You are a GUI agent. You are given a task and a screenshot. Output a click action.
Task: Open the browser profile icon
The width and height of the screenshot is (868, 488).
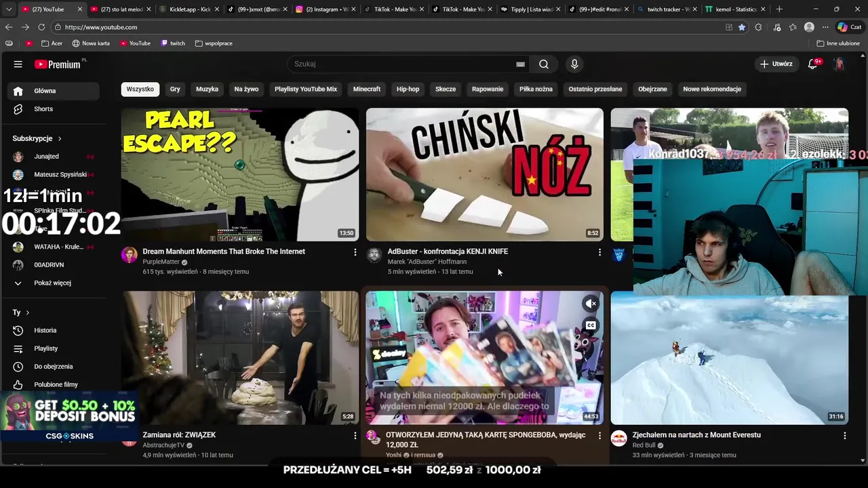(809, 27)
